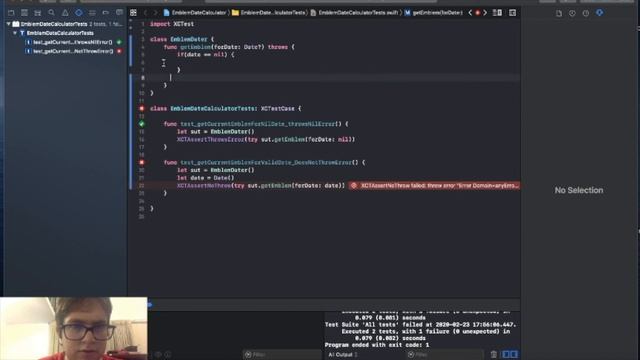Jump to previous issue arrow
Screen dimensions: 640x360
pyautogui.click(x=470, y=13)
